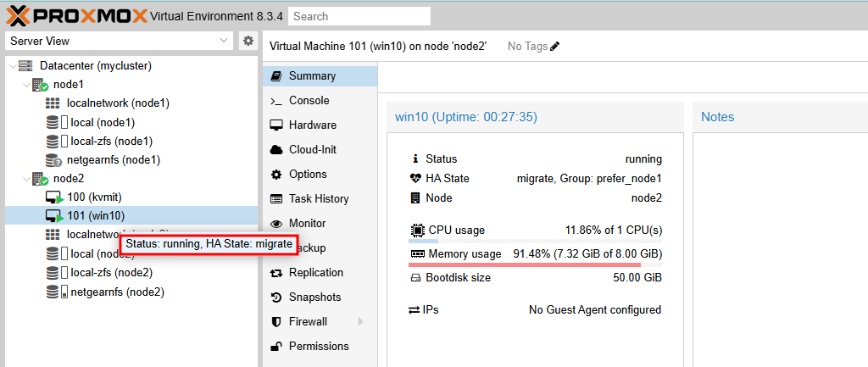Select the node1 server icon
The width and height of the screenshot is (868, 367).
coord(40,85)
